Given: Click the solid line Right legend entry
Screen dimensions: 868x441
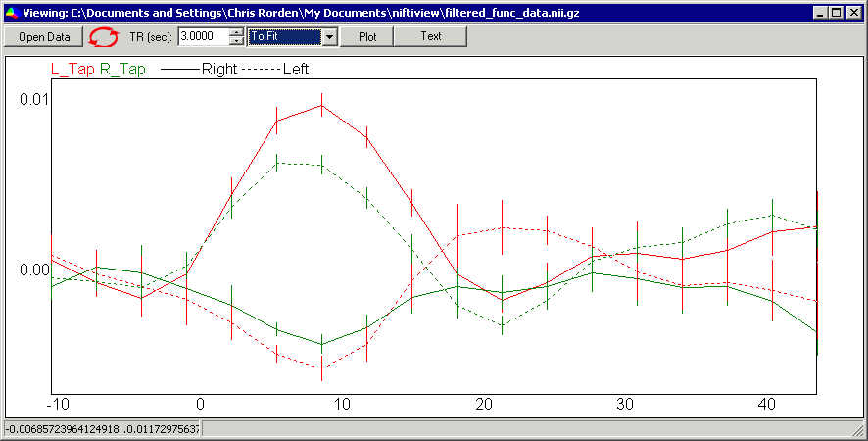Looking at the screenshot, I should click(199, 70).
